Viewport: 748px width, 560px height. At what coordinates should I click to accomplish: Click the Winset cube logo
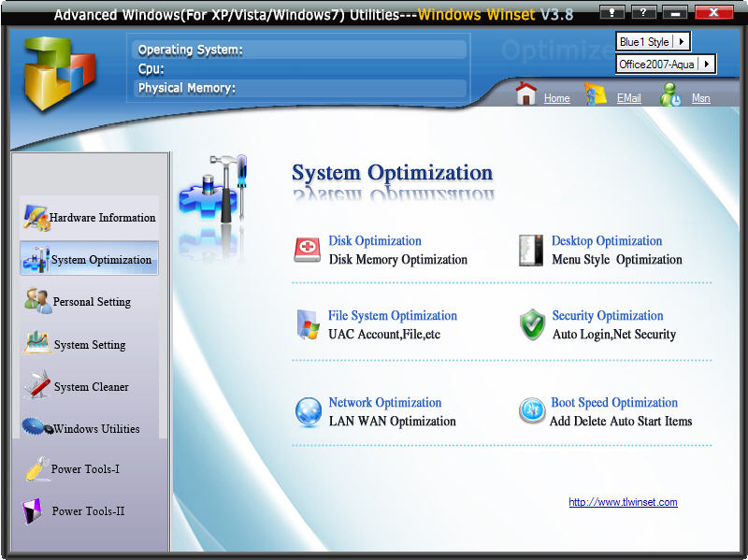60,73
